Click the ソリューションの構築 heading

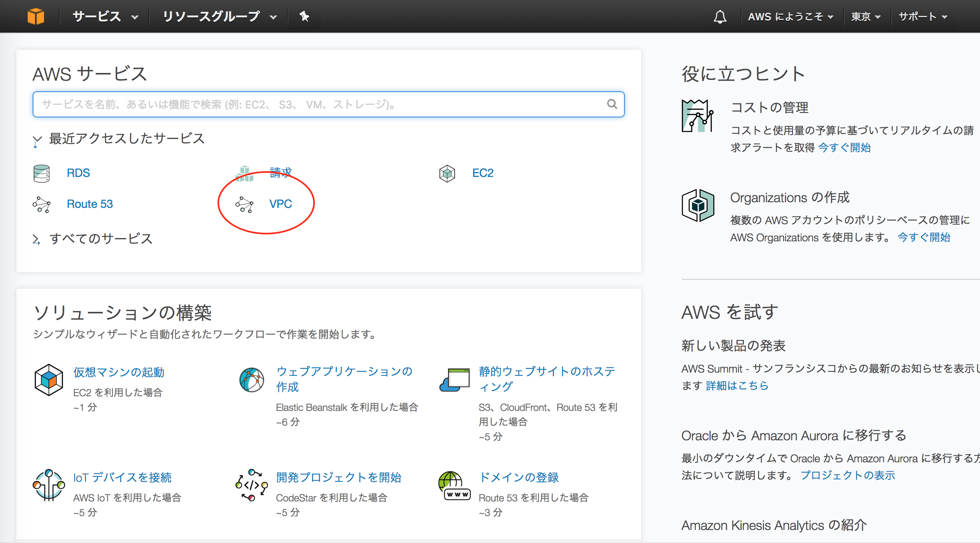click(122, 313)
